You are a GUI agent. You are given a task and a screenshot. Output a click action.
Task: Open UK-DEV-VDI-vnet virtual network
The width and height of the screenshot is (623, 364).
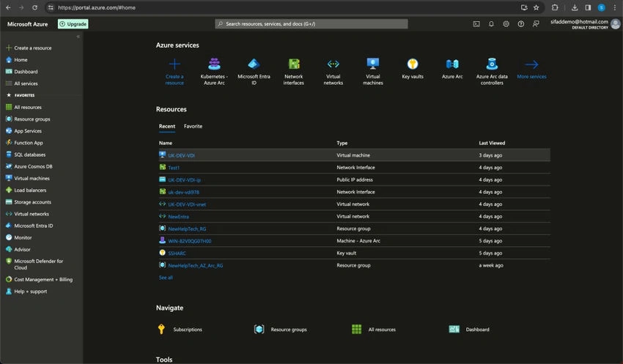pos(187,204)
